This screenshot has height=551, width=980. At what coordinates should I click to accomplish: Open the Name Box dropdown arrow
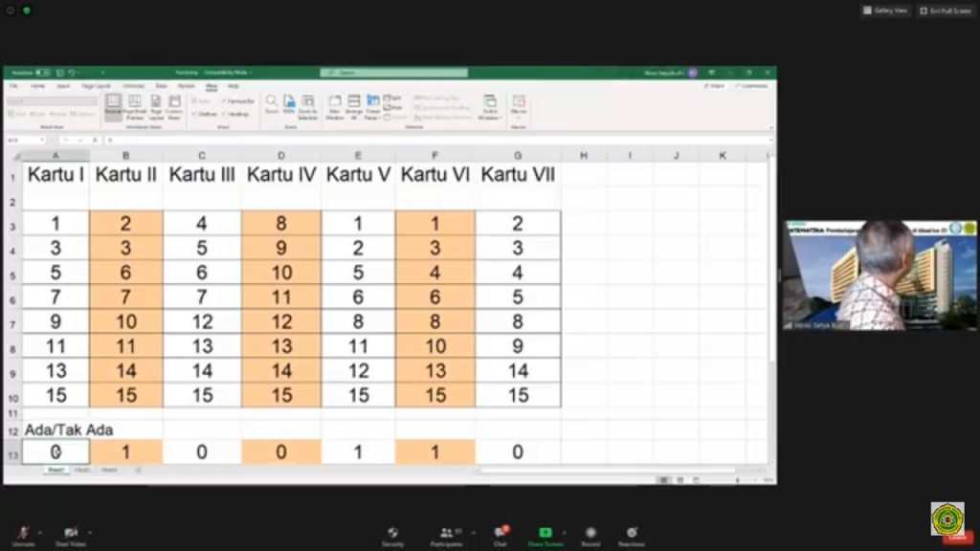(42, 140)
